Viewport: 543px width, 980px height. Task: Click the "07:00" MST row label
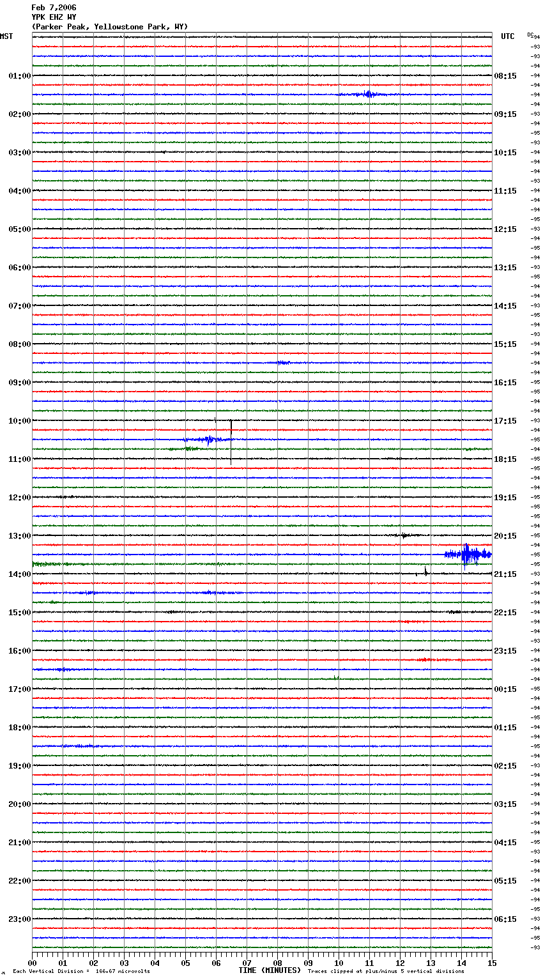coord(20,306)
